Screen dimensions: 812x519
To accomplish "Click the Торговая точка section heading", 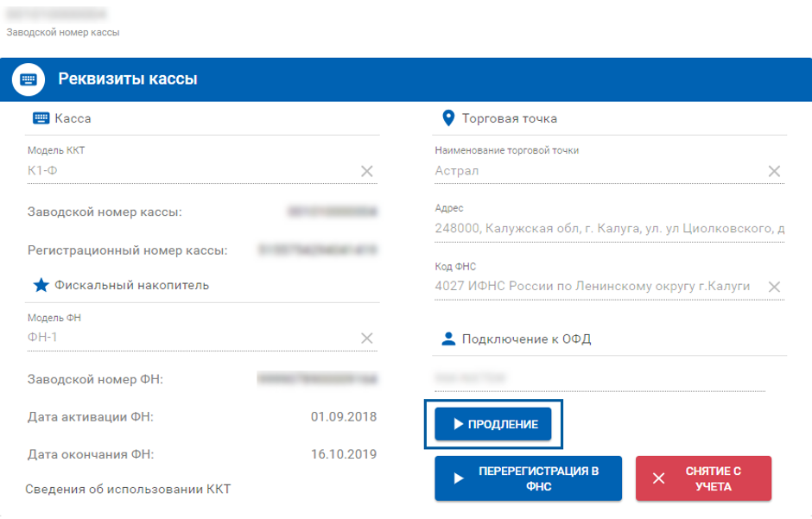I will click(x=510, y=118).
